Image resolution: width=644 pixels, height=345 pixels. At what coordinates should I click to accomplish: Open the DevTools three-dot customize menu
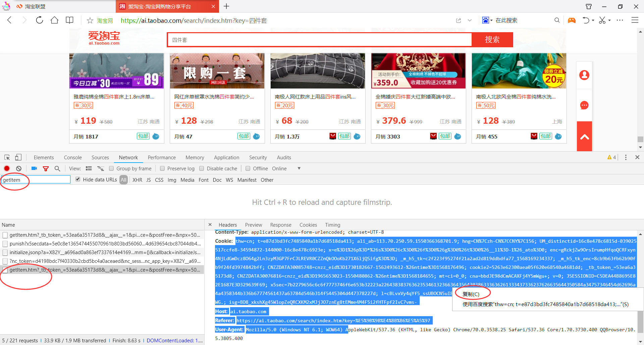(626, 157)
